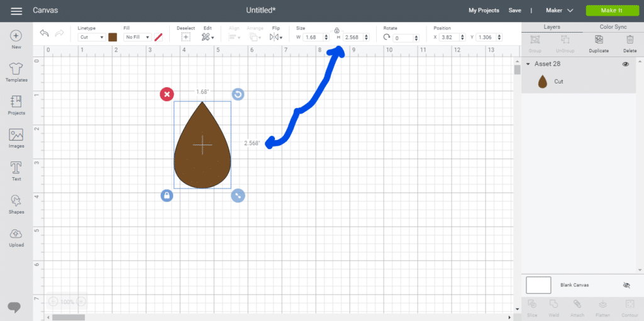Click the Width size input field
The width and height of the screenshot is (644, 321).
pos(313,37)
